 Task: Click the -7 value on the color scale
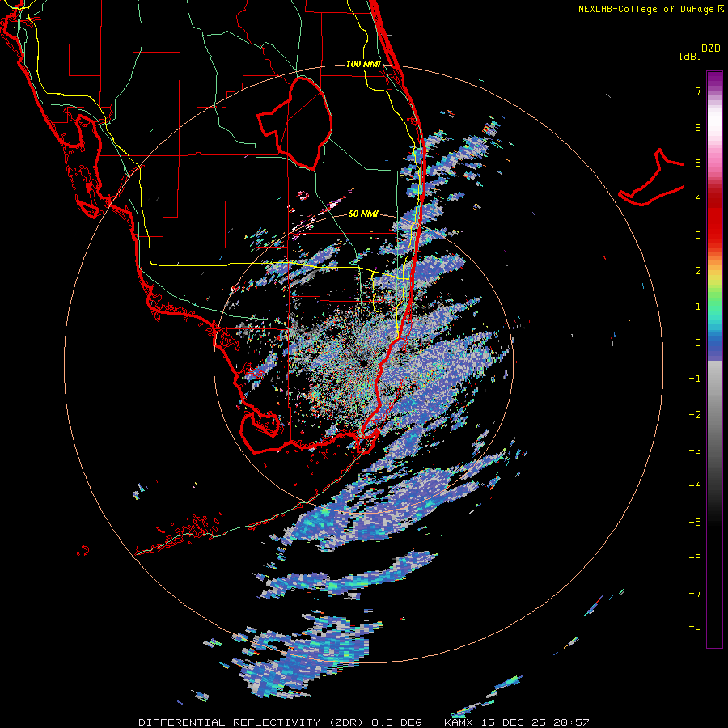pyautogui.click(x=695, y=594)
